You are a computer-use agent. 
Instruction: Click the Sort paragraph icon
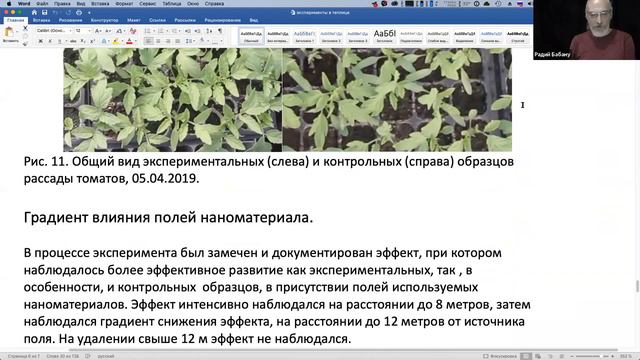209,31
